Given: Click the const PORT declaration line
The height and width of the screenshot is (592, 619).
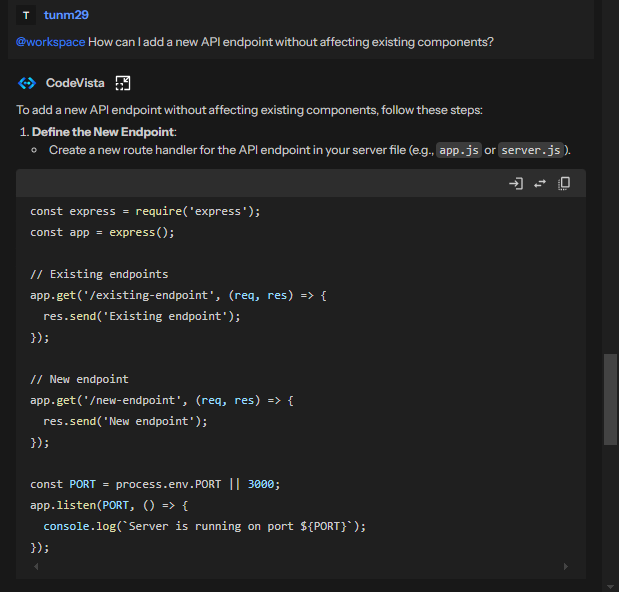Looking at the screenshot, I should pyautogui.click(x=155, y=484).
